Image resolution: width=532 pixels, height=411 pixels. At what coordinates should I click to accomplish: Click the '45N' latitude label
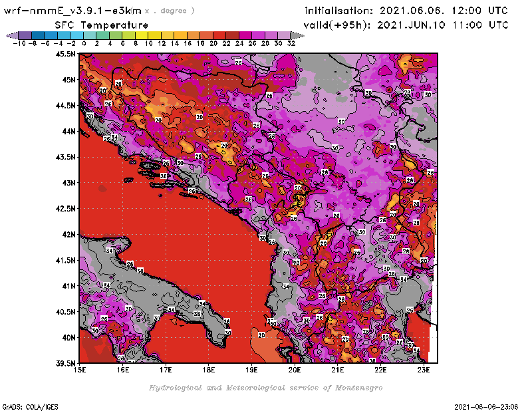click(x=68, y=79)
